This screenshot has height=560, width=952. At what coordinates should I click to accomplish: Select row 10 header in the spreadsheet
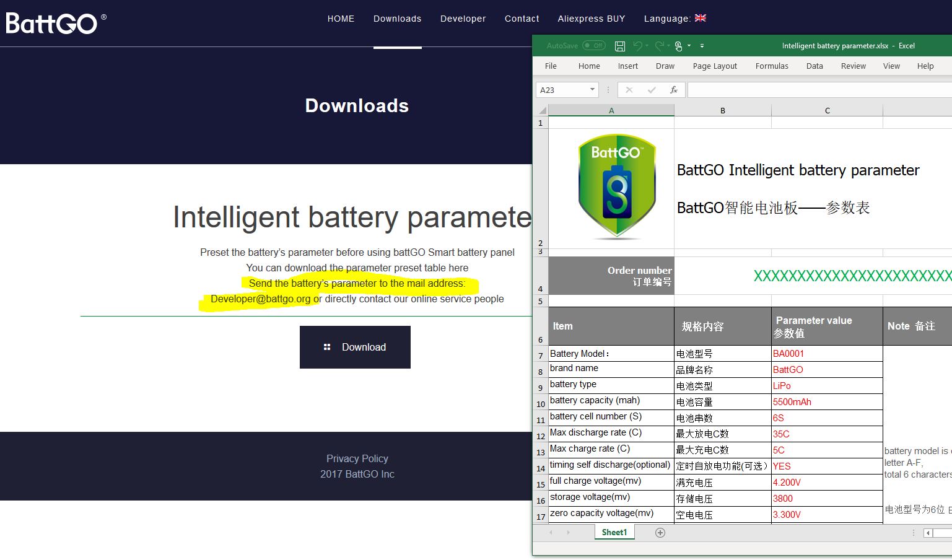tap(541, 403)
